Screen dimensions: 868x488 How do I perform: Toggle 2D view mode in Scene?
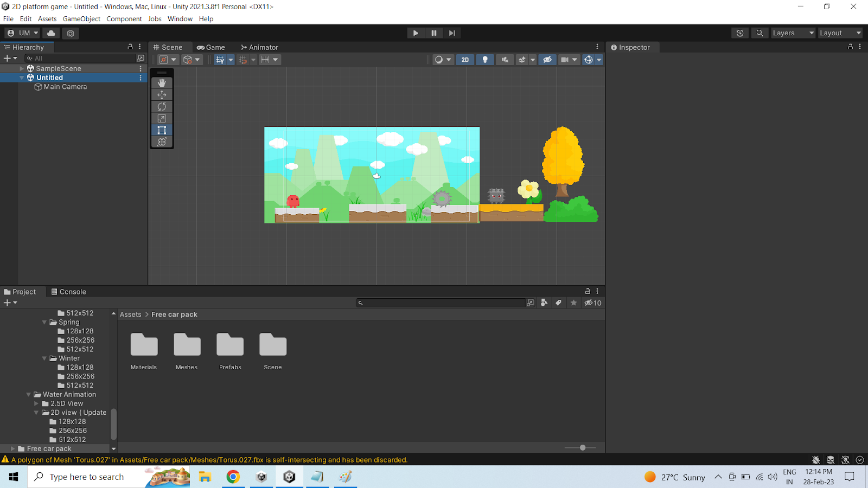pyautogui.click(x=465, y=60)
